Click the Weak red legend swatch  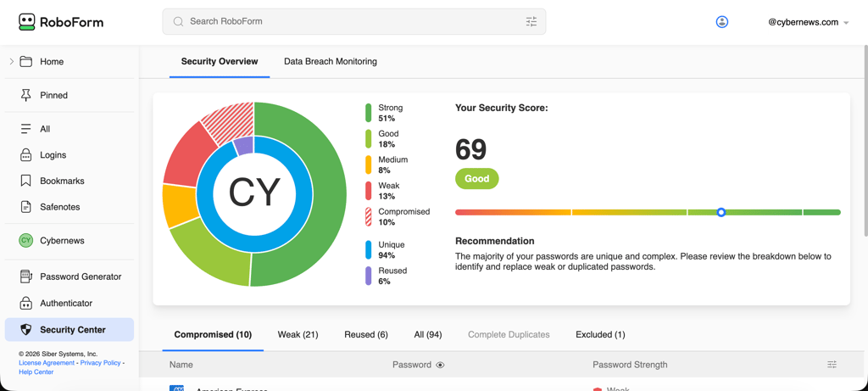coord(368,191)
